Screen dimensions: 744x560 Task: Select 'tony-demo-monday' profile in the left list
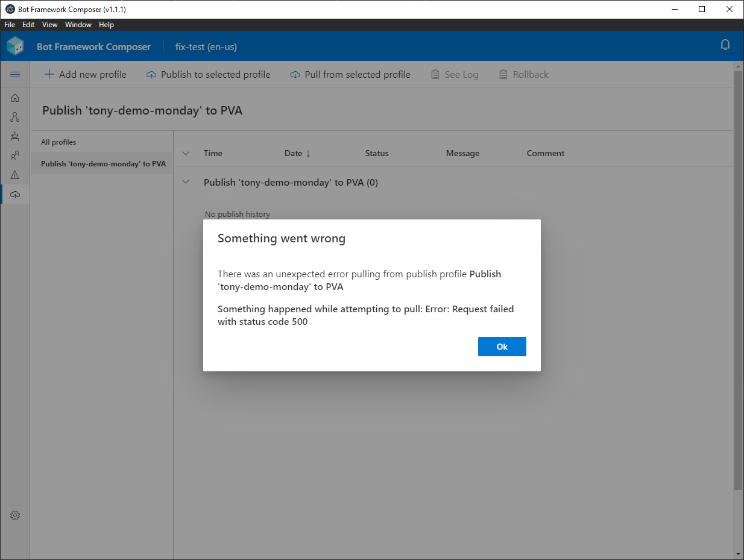pyautogui.click(x=102, y=164)
